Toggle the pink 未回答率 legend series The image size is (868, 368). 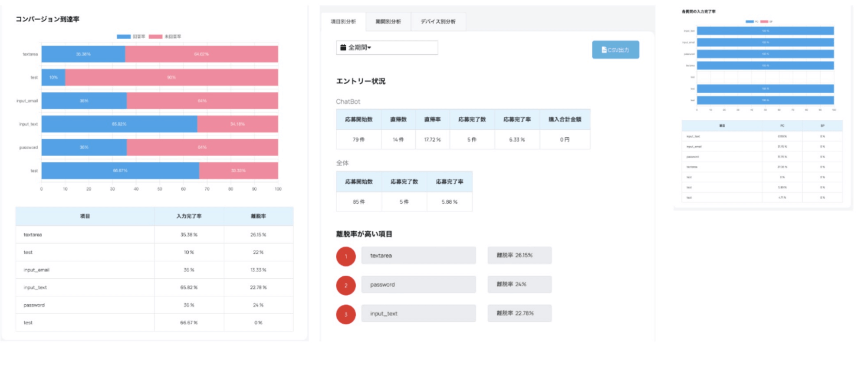[156, 36]
